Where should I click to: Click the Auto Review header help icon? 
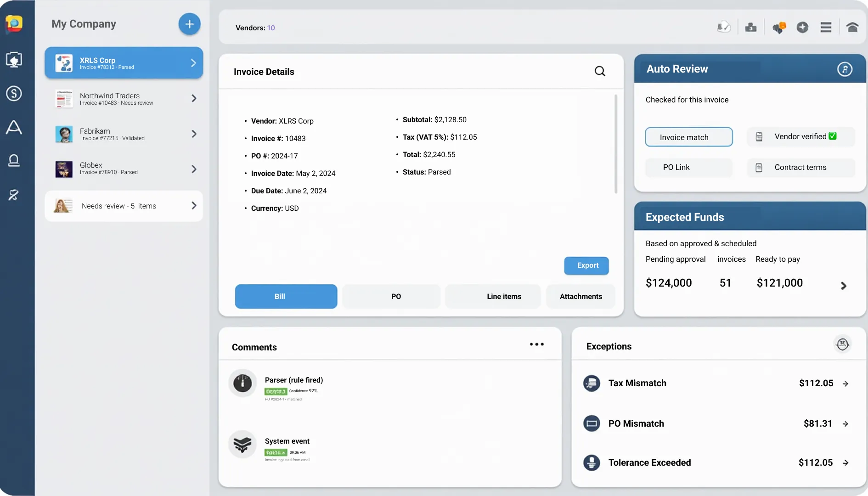(x=845, y=69)
